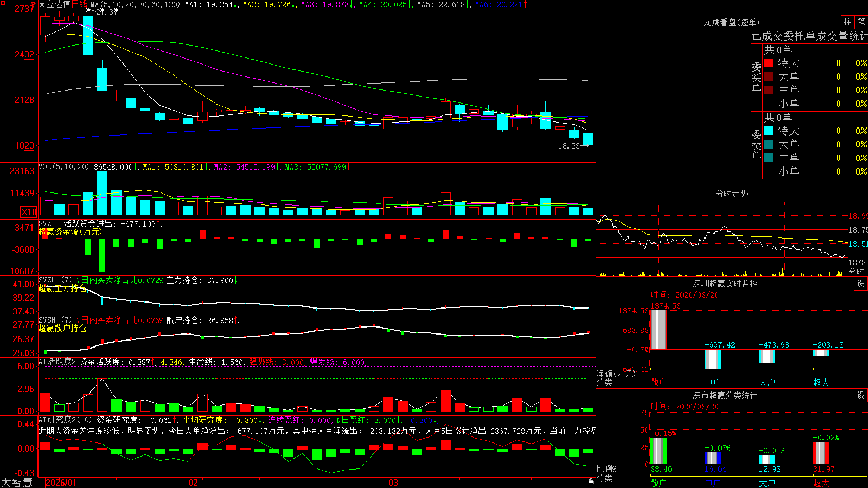Click the 委卖单 section label
The width and height of the screenshot is (868, 488).
756,145
